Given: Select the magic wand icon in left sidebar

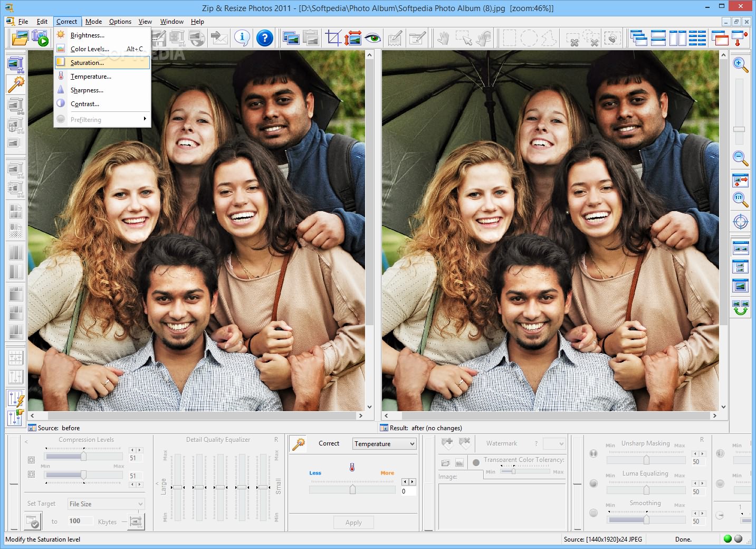Looking at the screenshot, I should (x=16, y=84).
